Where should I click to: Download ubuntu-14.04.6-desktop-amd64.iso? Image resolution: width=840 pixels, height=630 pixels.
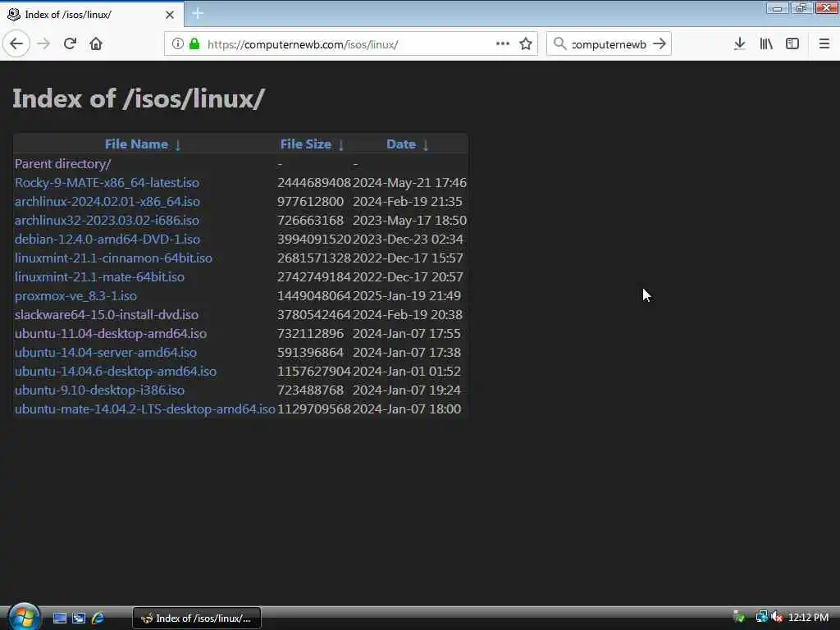point(115,372)
